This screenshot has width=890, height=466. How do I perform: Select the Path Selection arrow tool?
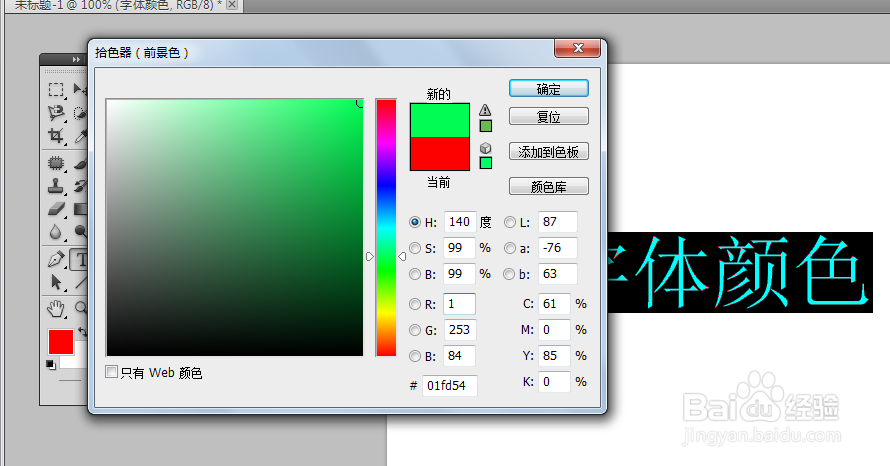coord(56,282)
